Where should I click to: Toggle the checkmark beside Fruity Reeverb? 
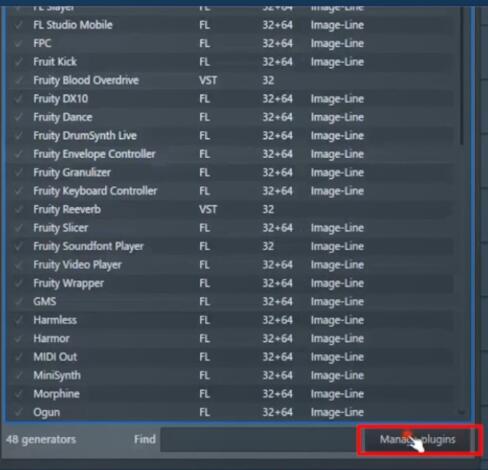[x=19, y=210]
